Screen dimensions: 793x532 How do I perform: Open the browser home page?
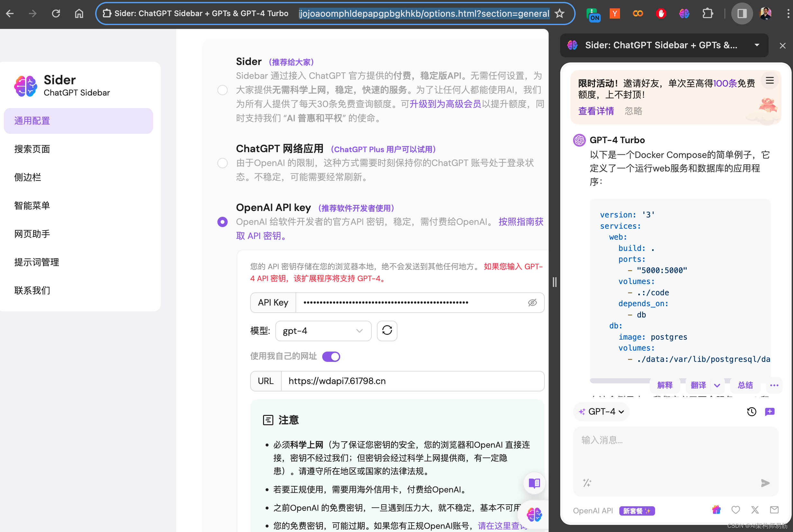tap(79, 14)
